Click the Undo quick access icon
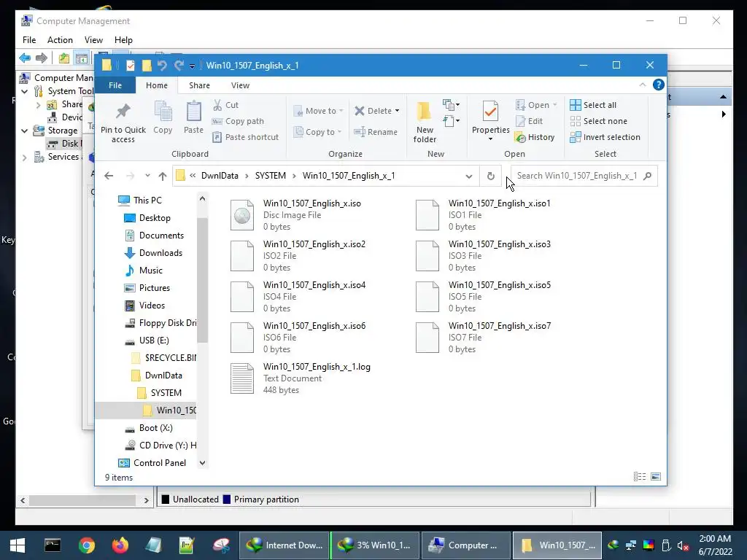Viewport: 747px width, 560px height. 162,65
